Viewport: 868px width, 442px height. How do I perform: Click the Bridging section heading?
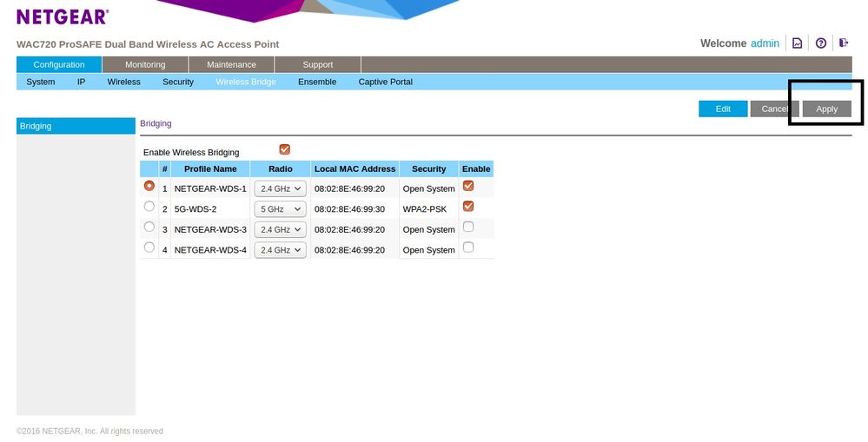[156, 123]
